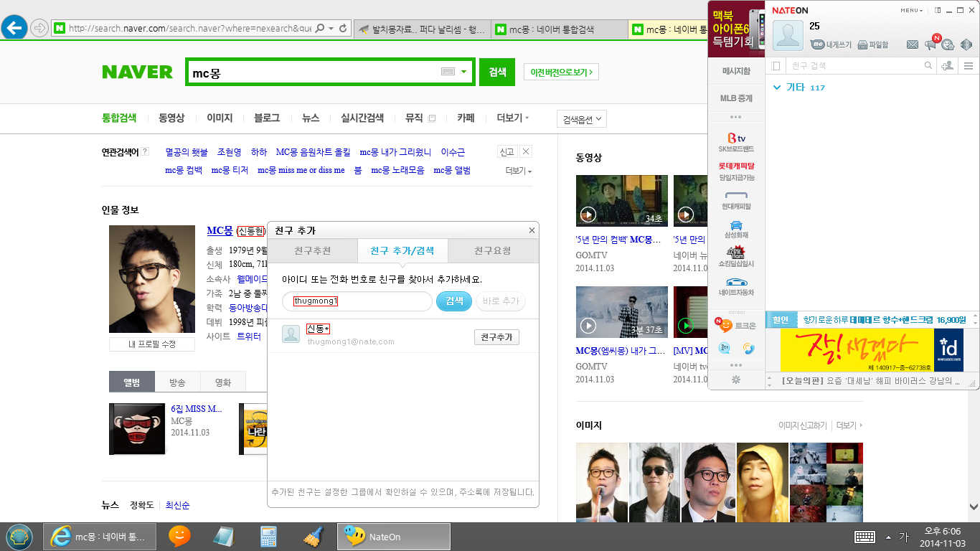Click 이전버전으로 보기 button
The image size is (980, 551).
pyautogui.click(x=561, y=72)
